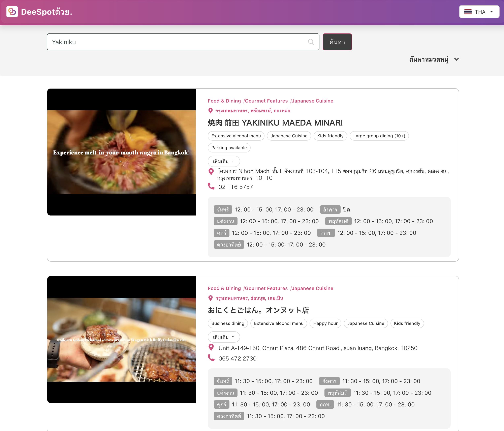The width and height of the screenshot is (504, 431).
Task: Open the Gourmet Features link in first listing
Action: coord(266,101)
